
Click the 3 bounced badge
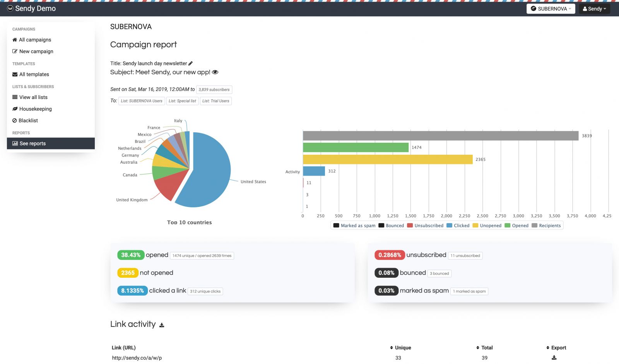[439, 273]
